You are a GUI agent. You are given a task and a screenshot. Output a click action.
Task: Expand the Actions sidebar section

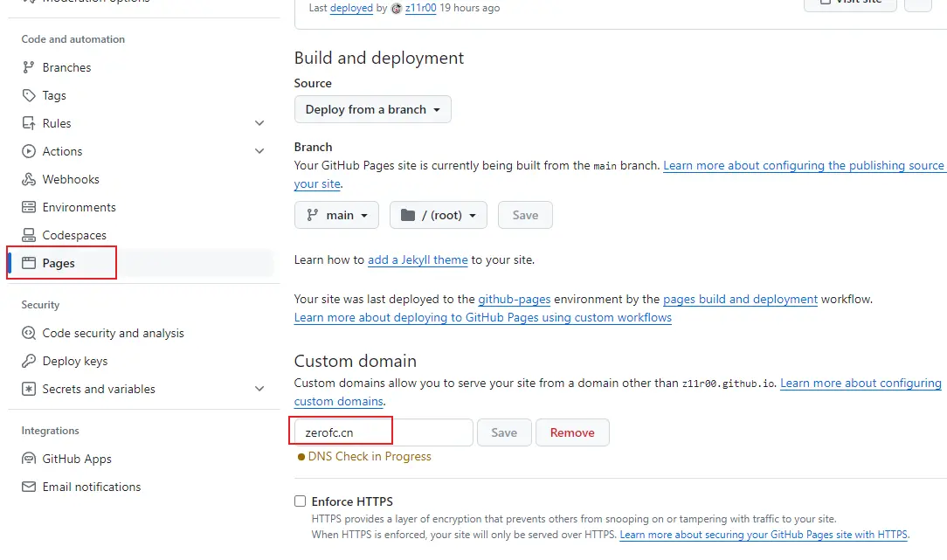pos(259,151)
